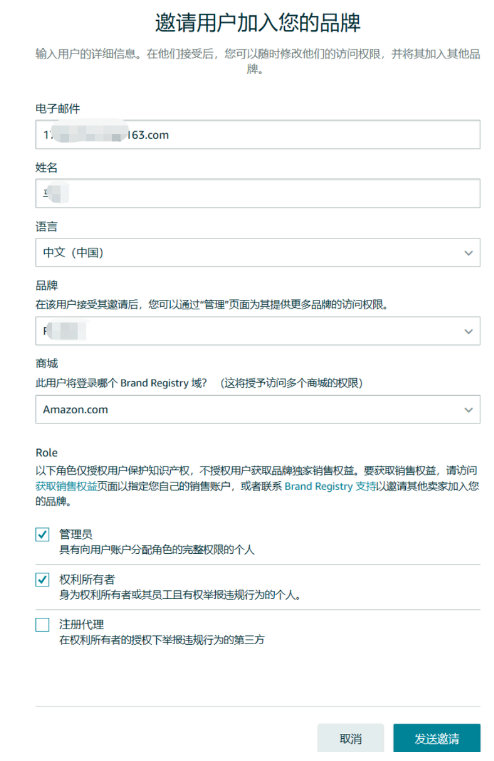Screen dimensions: 494x761
Task: Open the 获取销售权益 link
Action: pyautogui.click(x=66, y=486)
